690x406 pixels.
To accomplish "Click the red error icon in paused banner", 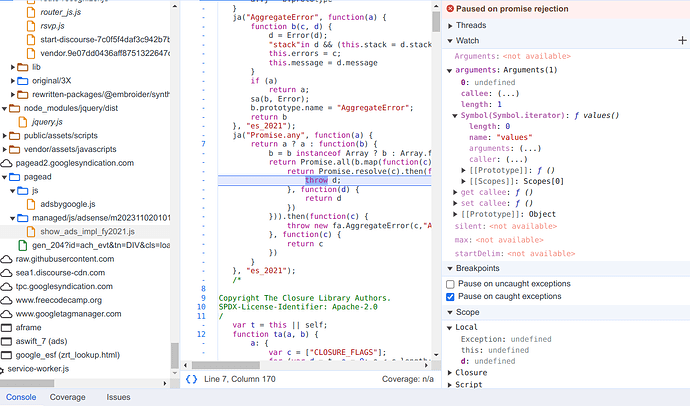I will coord(450,9).
